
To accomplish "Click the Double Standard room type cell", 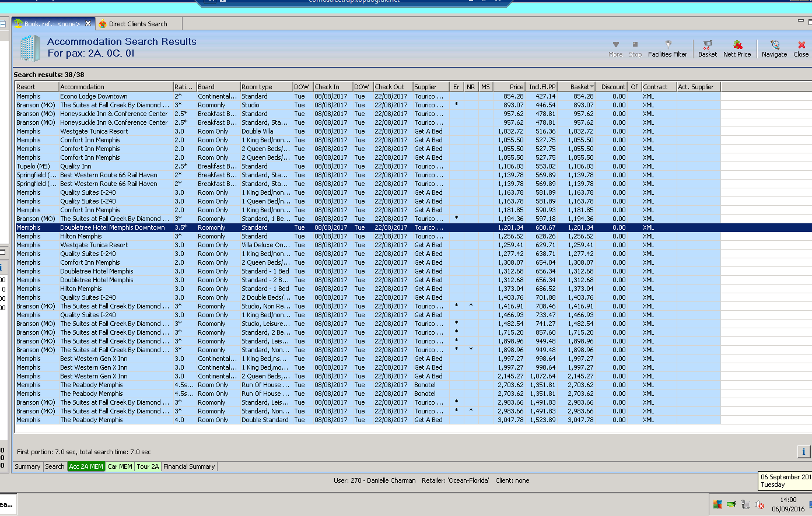I will (x=265, y=420).
